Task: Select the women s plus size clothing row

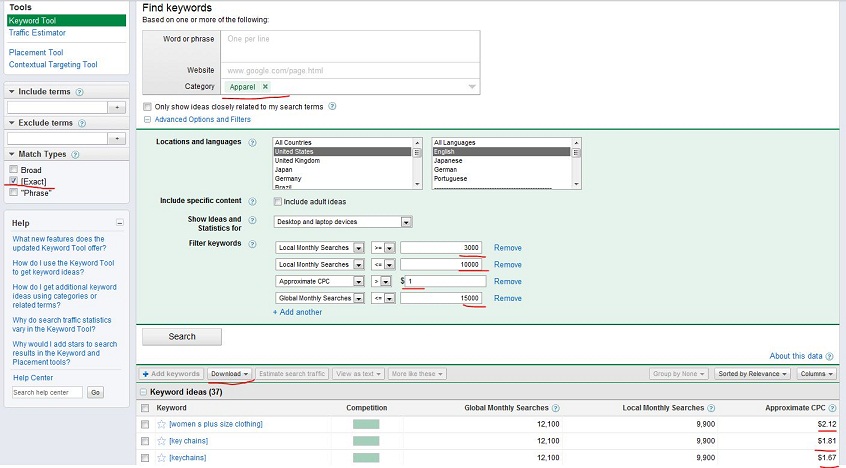Action: coord(145,425)
